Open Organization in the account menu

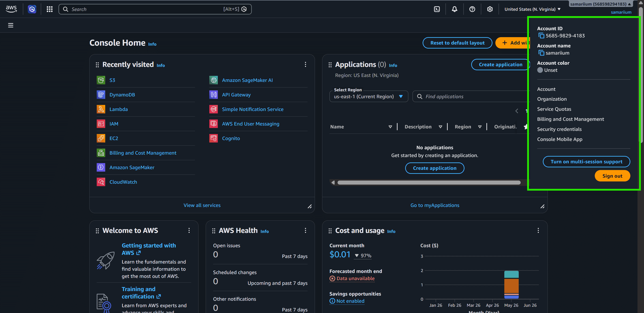pyautogui.click(x=552, y=99)
